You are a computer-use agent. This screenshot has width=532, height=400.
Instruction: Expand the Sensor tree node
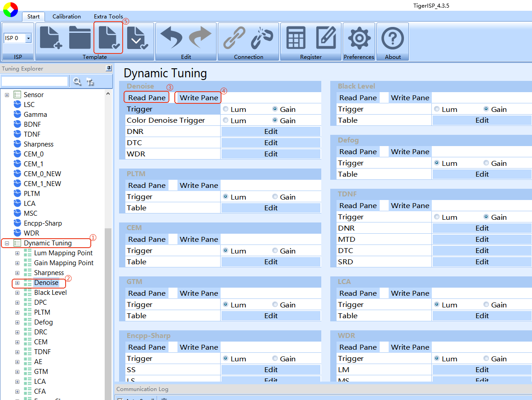pyautogui.click(x=7, y=95)
